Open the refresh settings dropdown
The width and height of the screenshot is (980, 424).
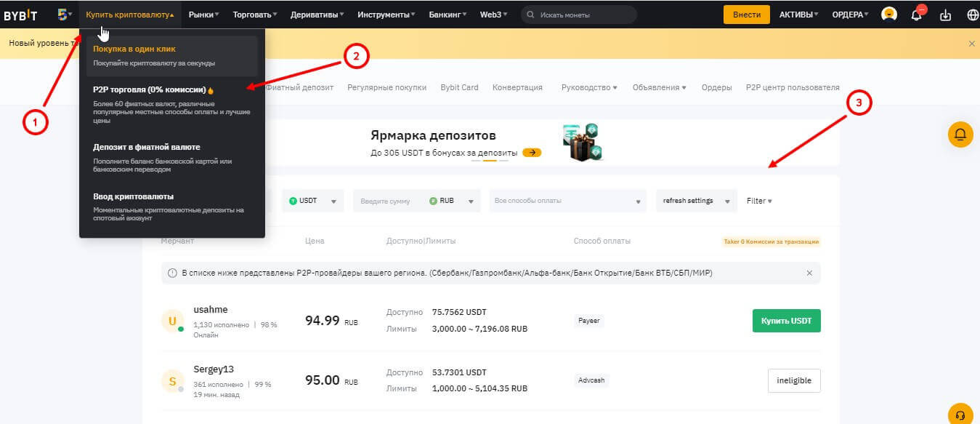coord(696,201)
